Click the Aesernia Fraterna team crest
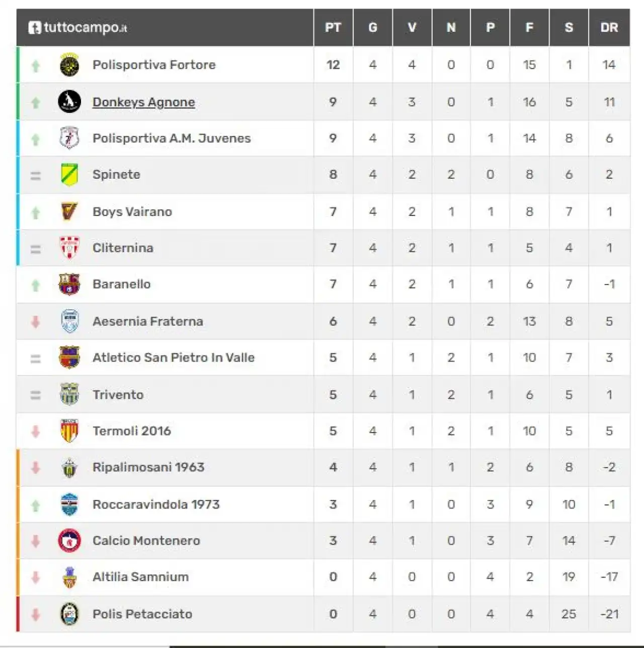 point(69,321)
